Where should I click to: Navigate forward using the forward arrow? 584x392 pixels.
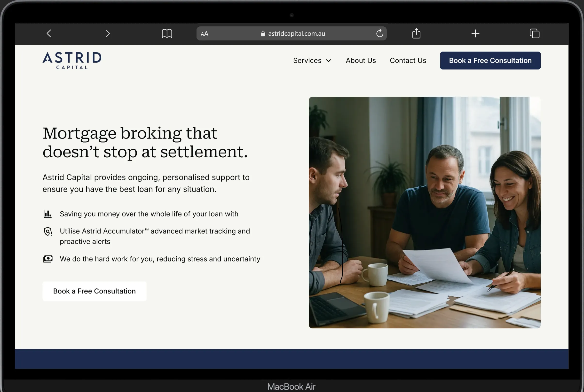click(108, 33)
